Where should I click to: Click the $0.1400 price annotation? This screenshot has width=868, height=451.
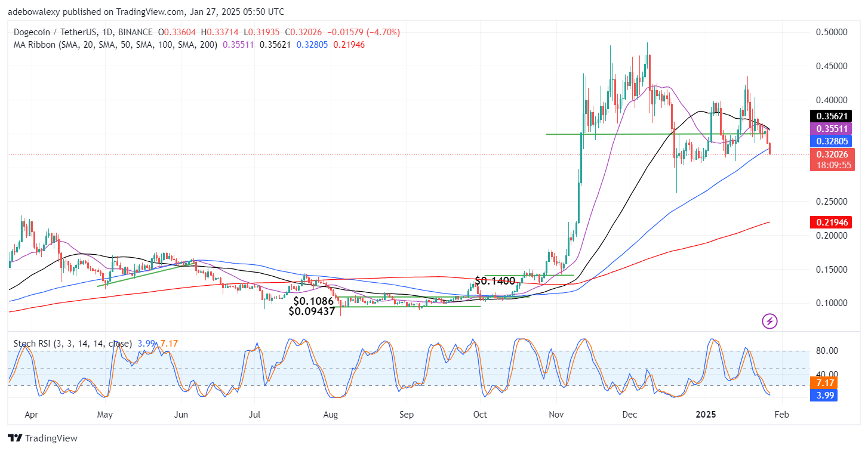495,280
